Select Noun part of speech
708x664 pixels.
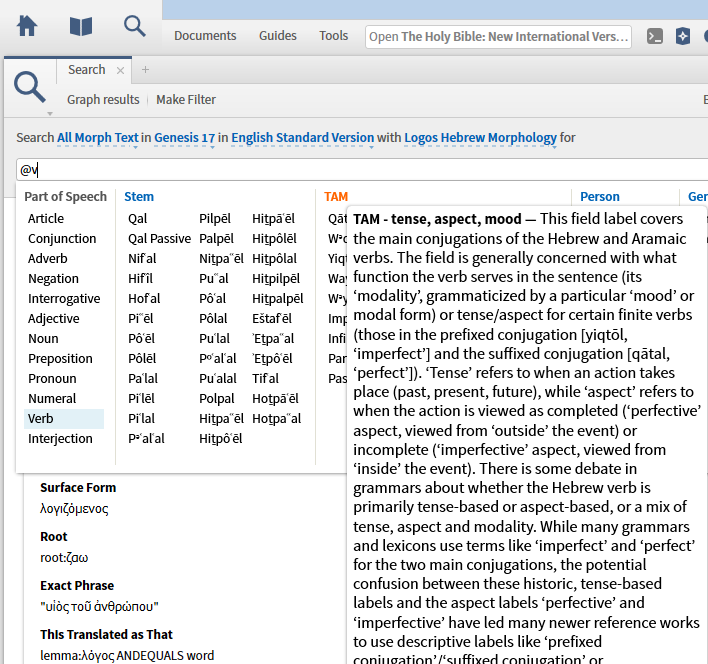(x=43, y=339)
